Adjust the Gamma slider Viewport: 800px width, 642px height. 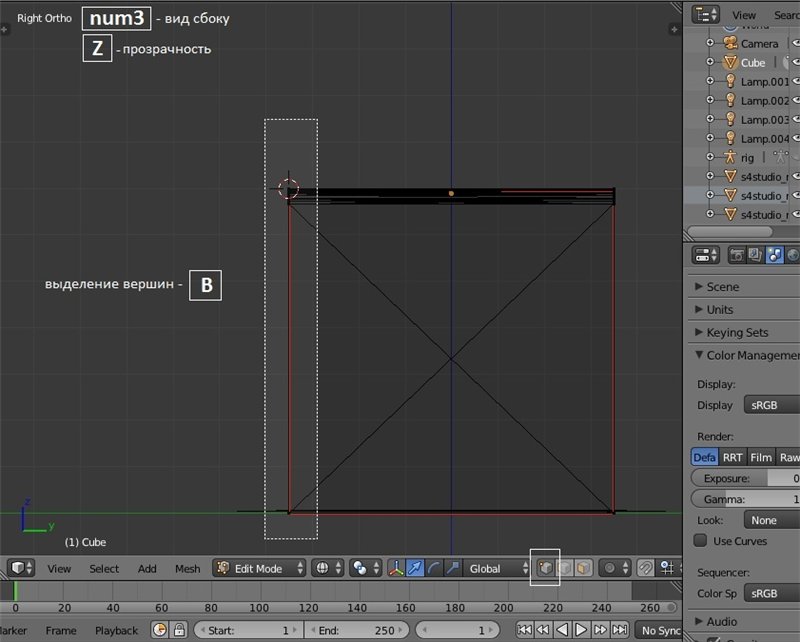tap(745, 499)
